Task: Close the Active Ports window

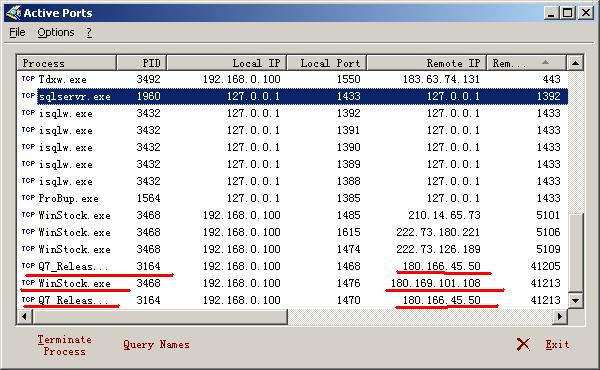Action: click(x=586, y=13)
